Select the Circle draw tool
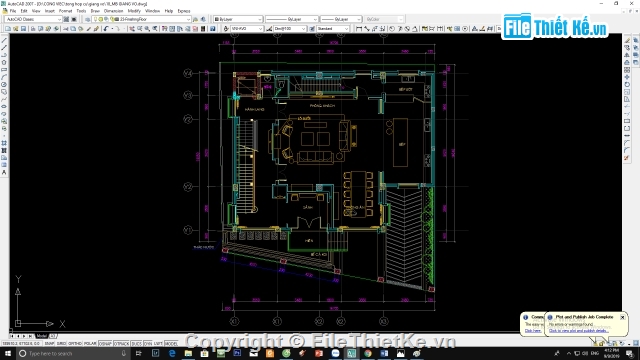 click(x=4, y=84)
